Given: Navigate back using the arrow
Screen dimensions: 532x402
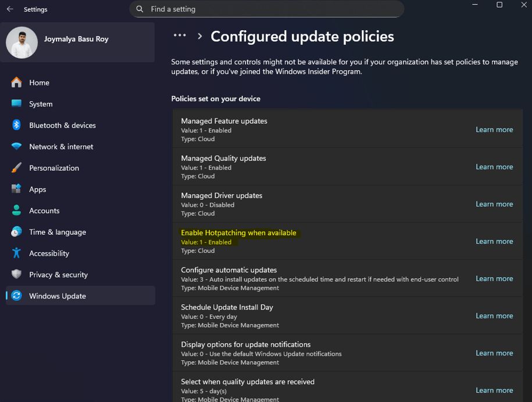Looking at the screenshot, I should click(9, 9).
